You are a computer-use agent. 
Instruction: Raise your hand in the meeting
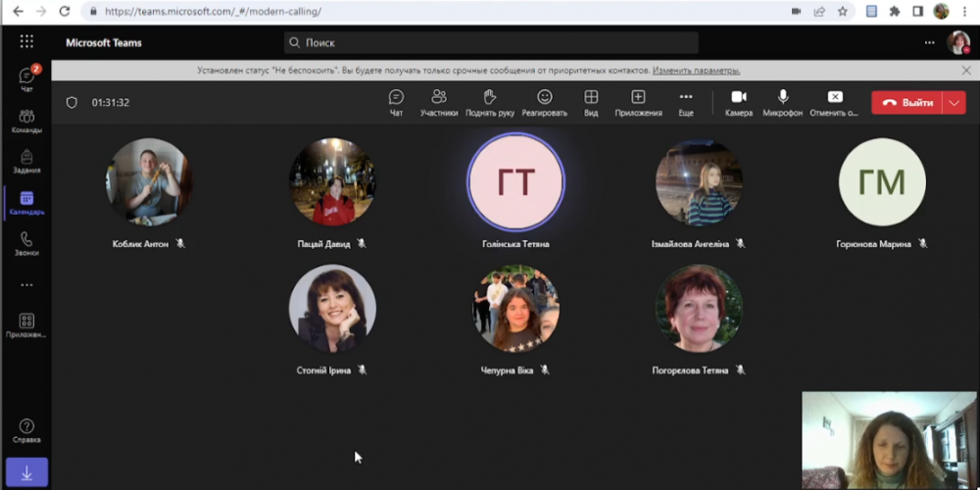[490, 102]
